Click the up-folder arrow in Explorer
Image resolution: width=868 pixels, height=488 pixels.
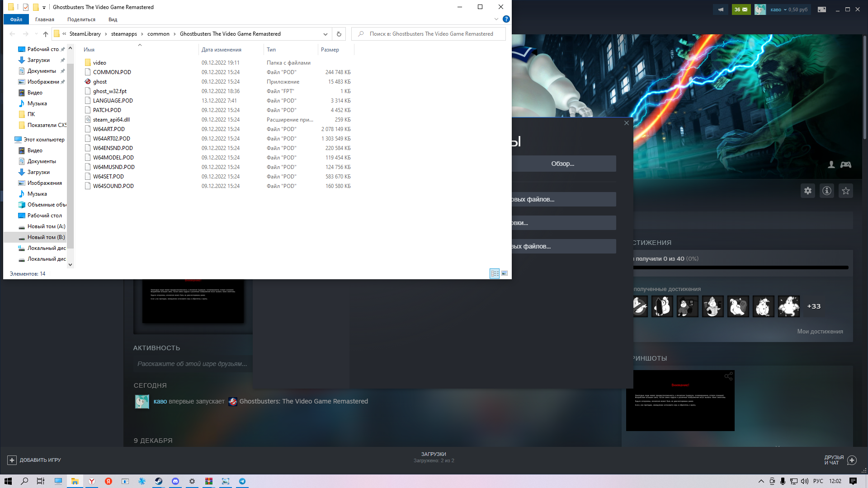[46, 34]
